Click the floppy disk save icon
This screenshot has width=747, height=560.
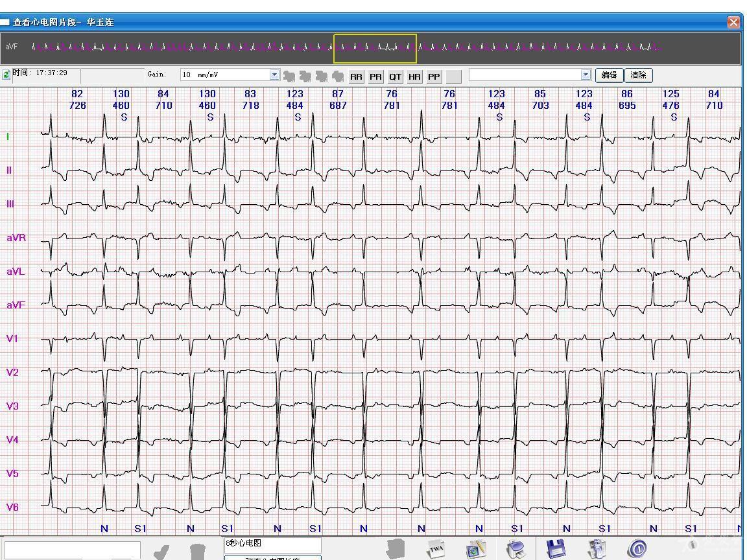[556, 548]
